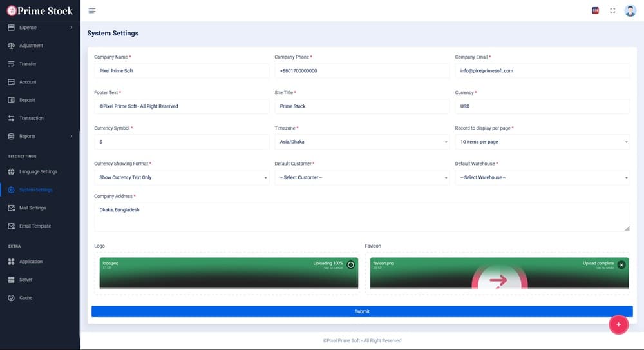Screen dimensions: 644x350
Task: Click the Currency input showing USD
Action: [x=542, y=106]
